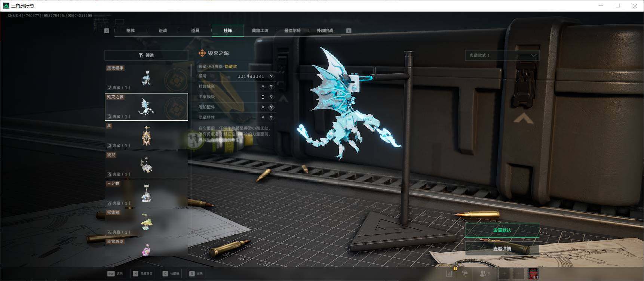Select the 赤霄游龙 charm item

[146, 247]
